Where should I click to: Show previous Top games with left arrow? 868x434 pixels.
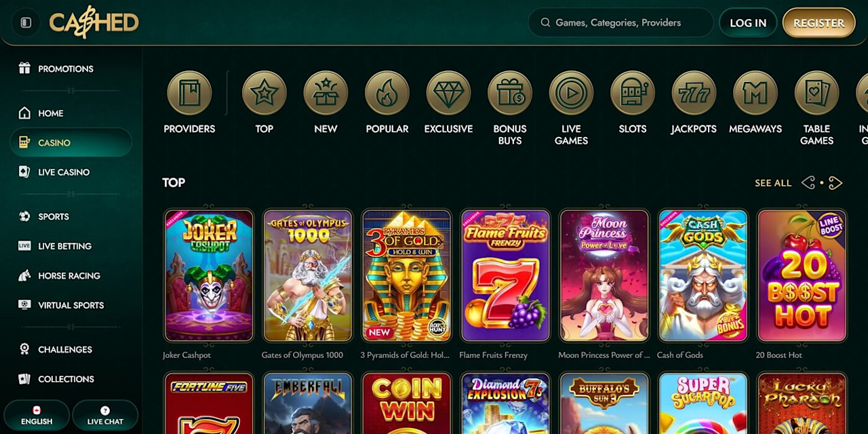coord(808,183)
